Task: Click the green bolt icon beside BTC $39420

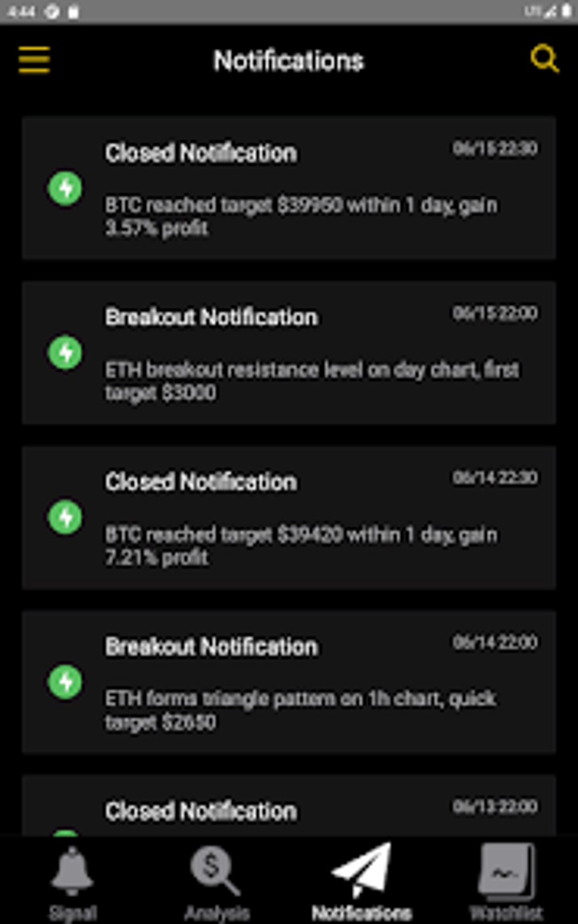Action: pyautogui.click(x=65, y=517)
